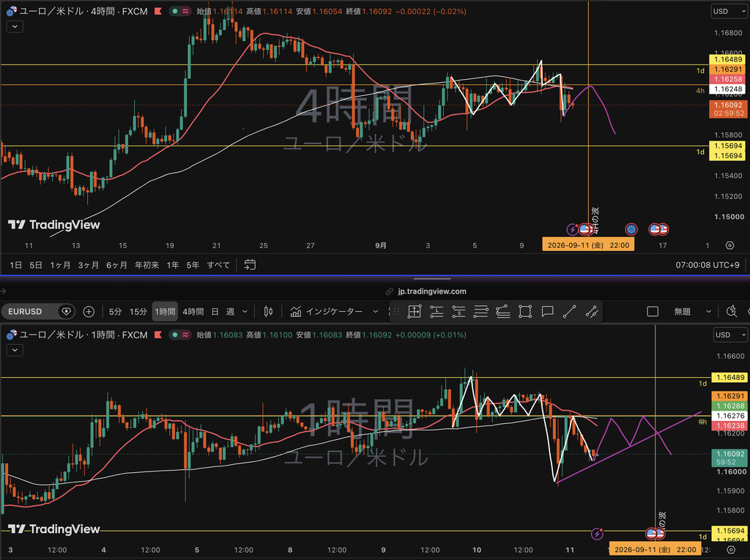Switch to the 4時間 timeframe
The height and width of the screenshot is (560, 750).
pos(193,312)
